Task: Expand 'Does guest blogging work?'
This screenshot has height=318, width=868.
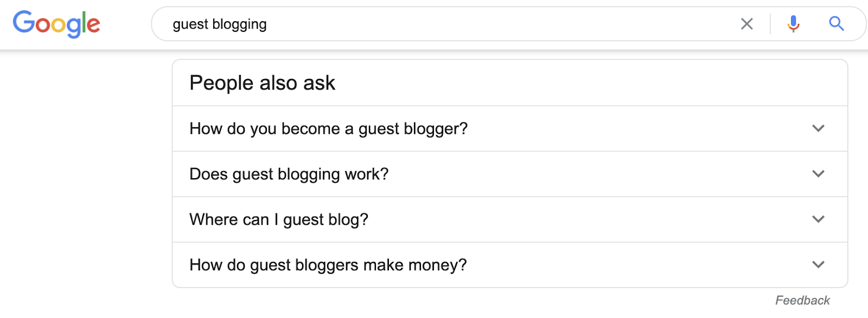Action: click(x=819, y=174)
